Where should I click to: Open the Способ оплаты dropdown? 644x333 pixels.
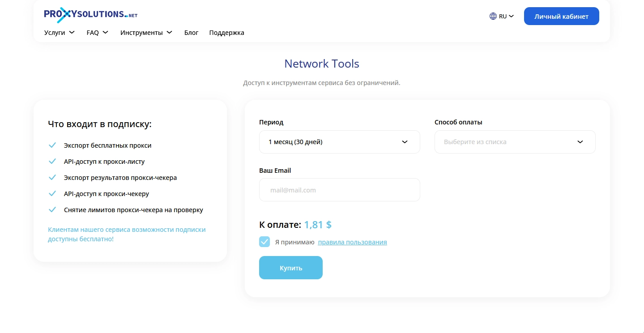pyautogui.click(x=515, y=142)
